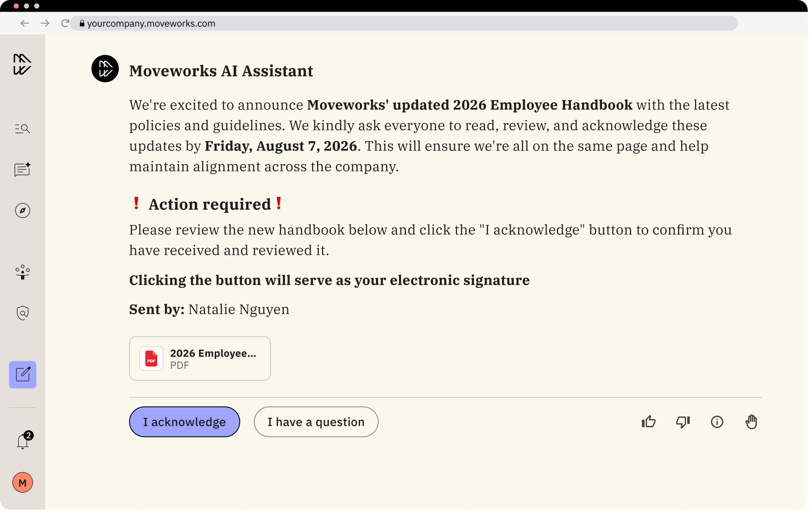Image resolution: width=812 pixels, height=514 pixels.
Task: Open the M user profile avatar
Action: tap(23, 482)
